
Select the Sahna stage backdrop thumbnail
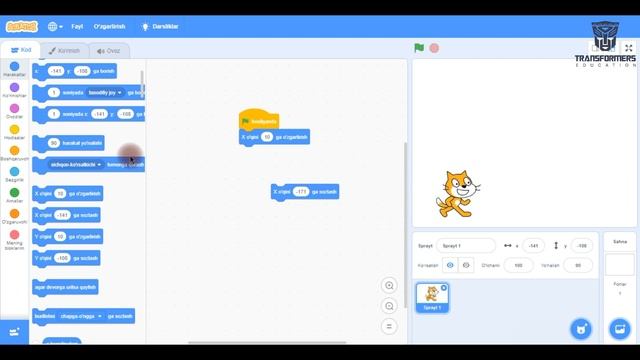(620, 264)
